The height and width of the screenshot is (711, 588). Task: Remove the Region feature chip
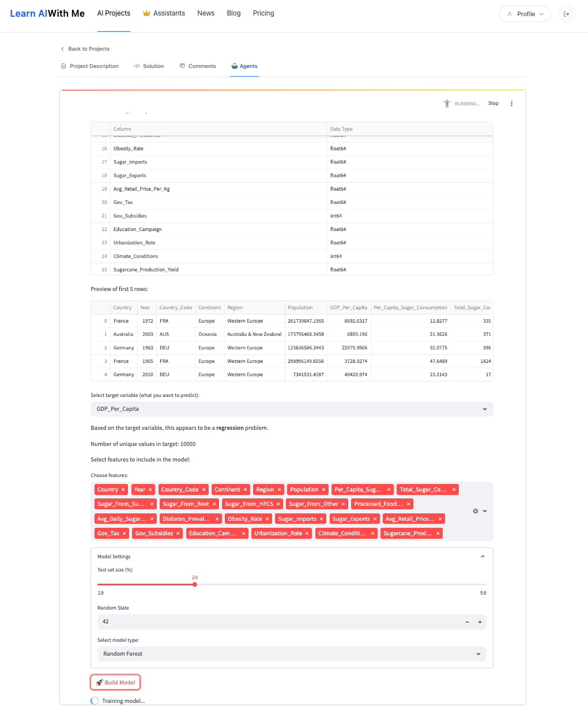(x=279, y=490)
